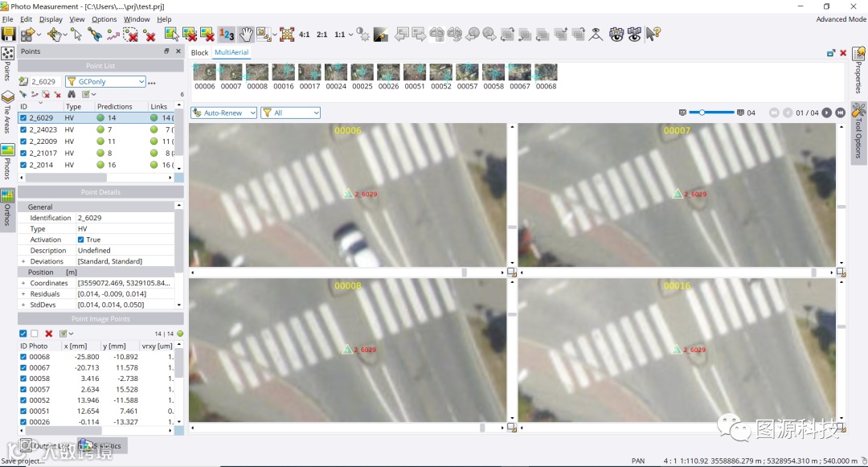Click the delete point red X toolbar icon
This screenshot has width=868, height=467.
pos(149,35)
